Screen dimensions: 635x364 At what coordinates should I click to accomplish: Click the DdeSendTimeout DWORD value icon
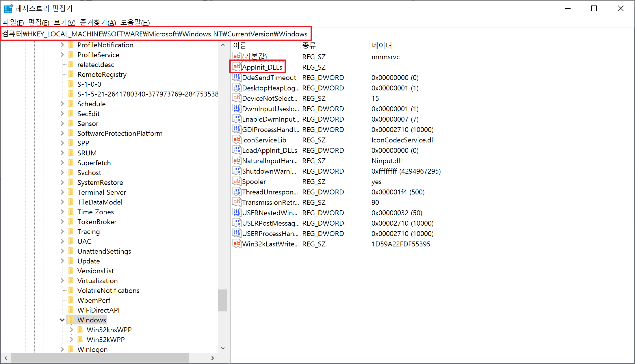point(237,77)
